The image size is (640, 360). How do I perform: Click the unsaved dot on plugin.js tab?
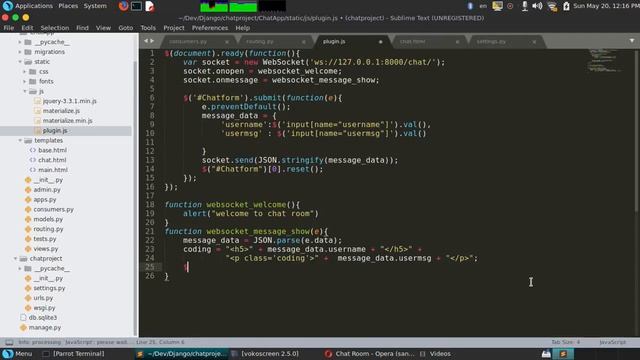(380, 42)
